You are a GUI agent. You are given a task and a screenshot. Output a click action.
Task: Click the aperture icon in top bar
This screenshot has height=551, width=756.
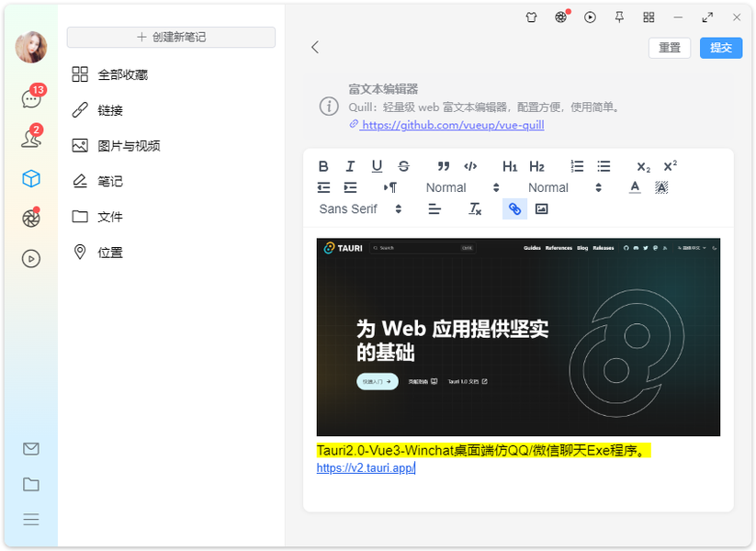(560, 17)
